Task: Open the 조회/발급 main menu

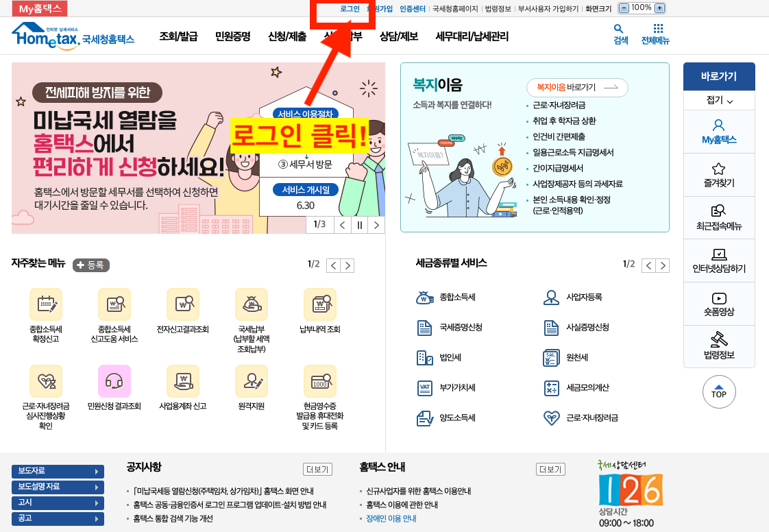Action: (178, 36)
